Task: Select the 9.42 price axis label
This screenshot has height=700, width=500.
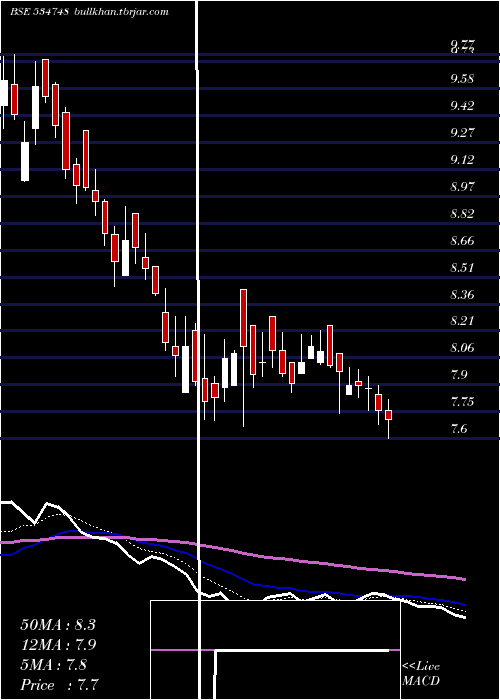Action: click(x=462, y=106)
